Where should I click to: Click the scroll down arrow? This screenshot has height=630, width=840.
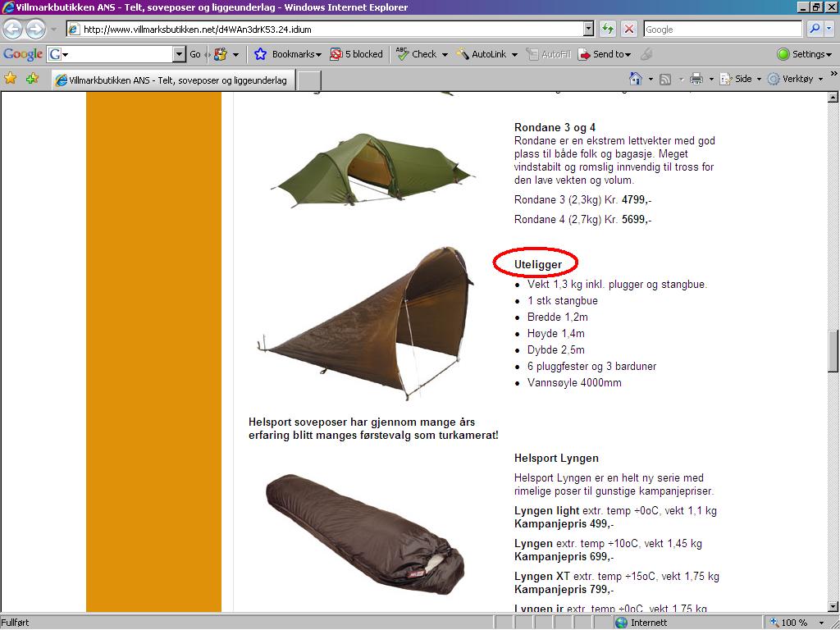833,607
